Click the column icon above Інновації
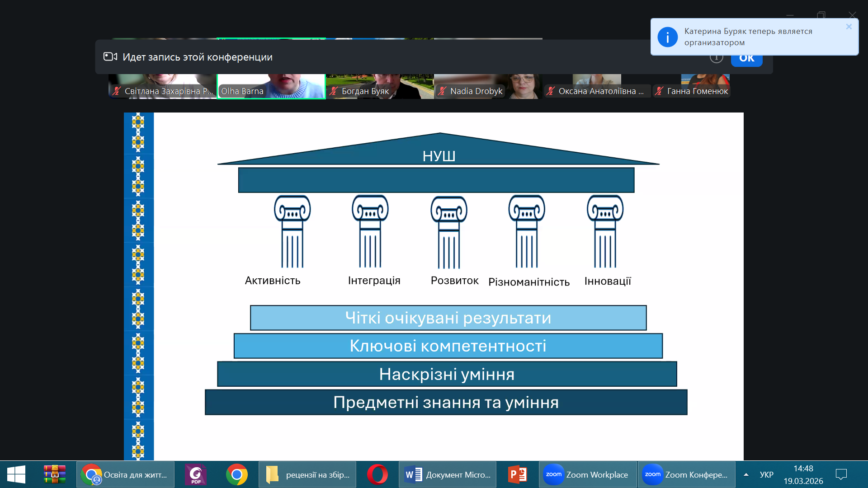This screenshot has width=868, height=488. (605, 232)
